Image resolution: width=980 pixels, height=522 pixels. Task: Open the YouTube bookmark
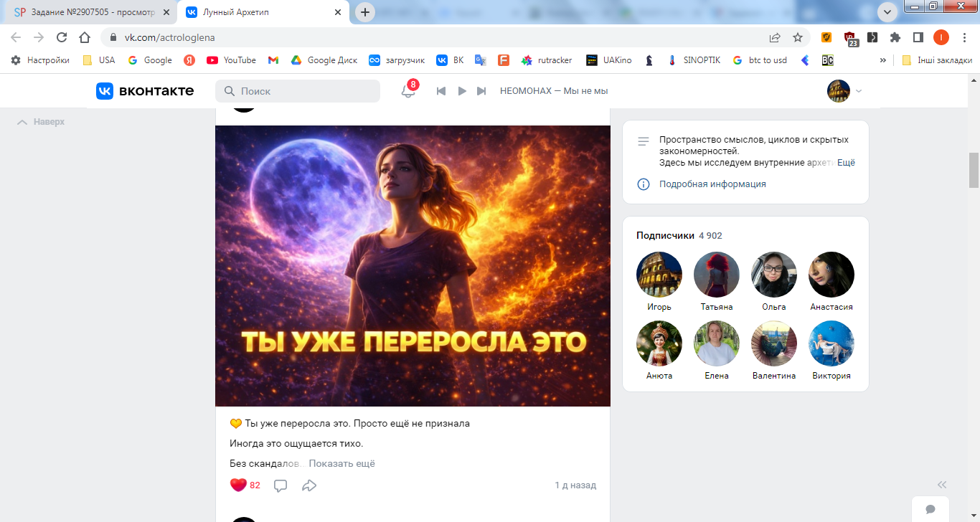pyautogui.click(x=231, y=60)
